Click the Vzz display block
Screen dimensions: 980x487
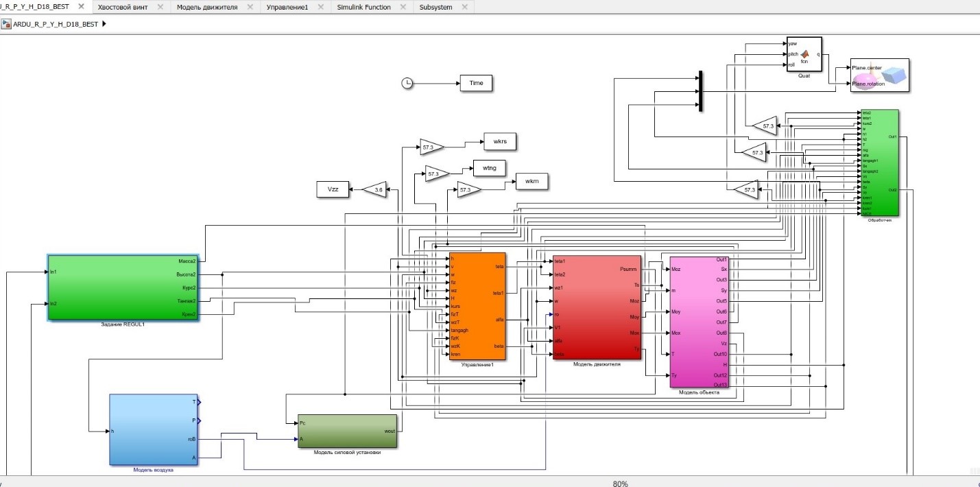[333, 189]
